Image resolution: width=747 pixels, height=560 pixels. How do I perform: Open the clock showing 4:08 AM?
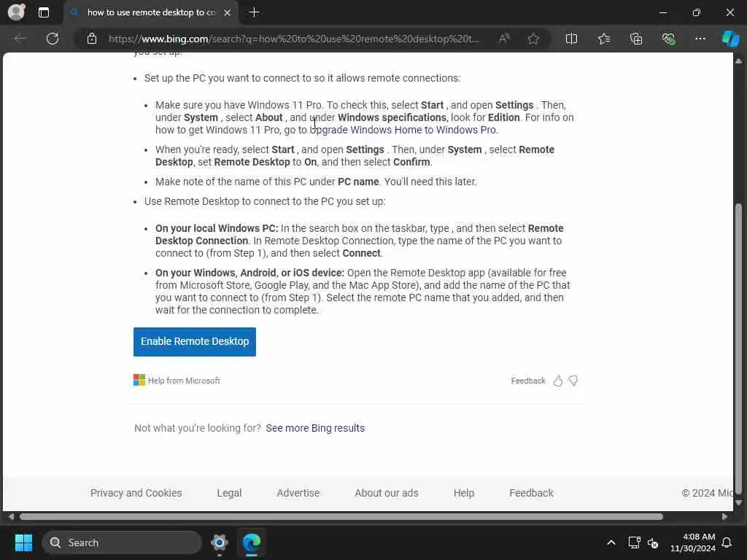click(x=693, y=542)
